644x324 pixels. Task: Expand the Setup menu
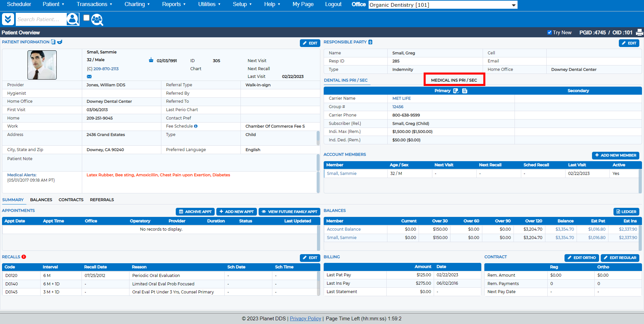[242, 4]
